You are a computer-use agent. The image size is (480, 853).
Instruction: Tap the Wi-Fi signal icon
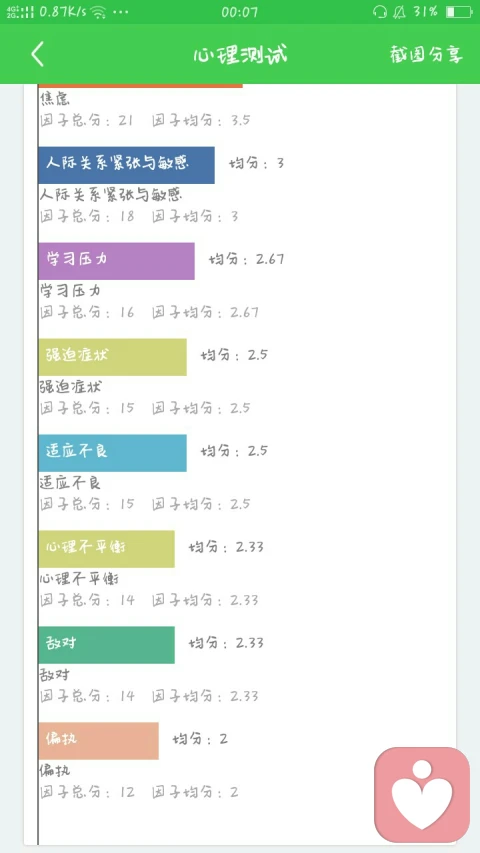point(98,12)
